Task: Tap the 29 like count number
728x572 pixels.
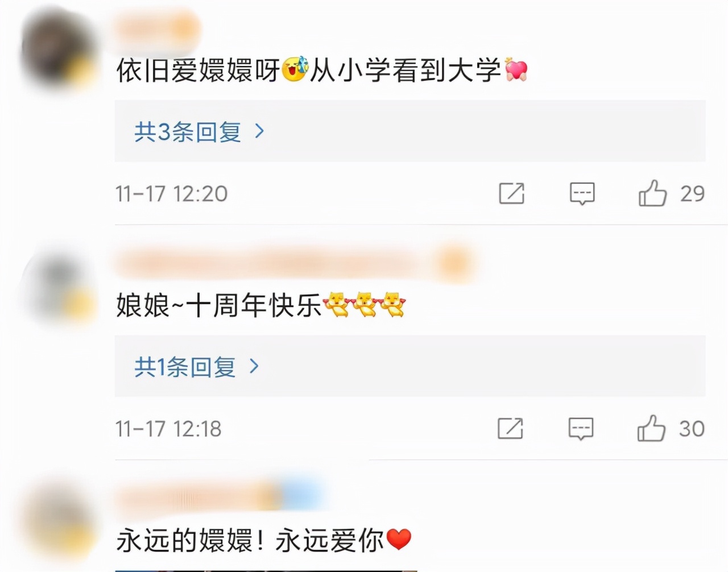Action: click(692, 194)
